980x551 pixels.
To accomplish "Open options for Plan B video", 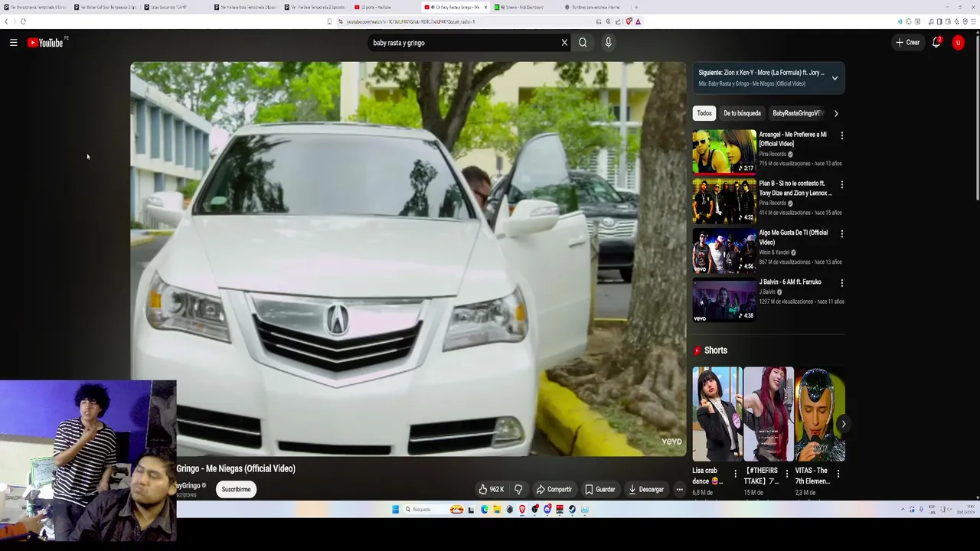I will [x=841, y=184].
